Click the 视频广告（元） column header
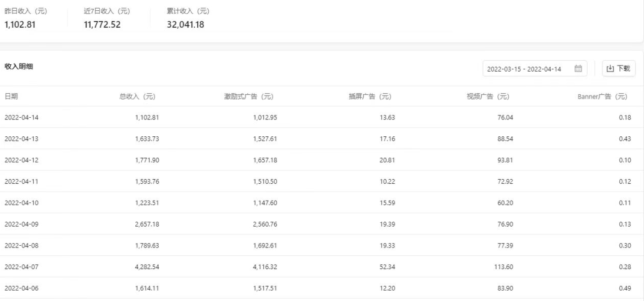The width and height of the screenshot is (644, 301). click(x=488, y=97)
